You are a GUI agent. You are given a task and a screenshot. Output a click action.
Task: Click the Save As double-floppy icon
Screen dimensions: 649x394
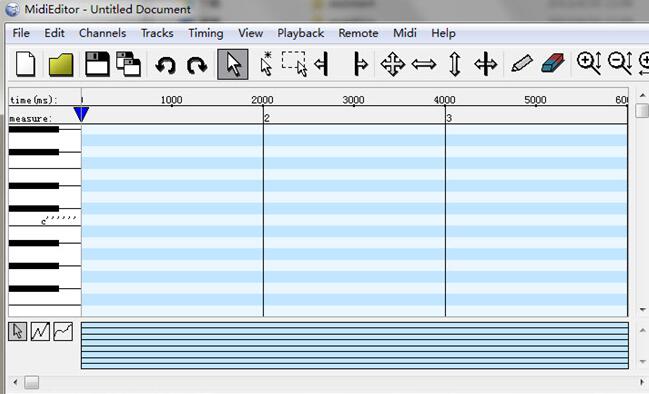128,64
